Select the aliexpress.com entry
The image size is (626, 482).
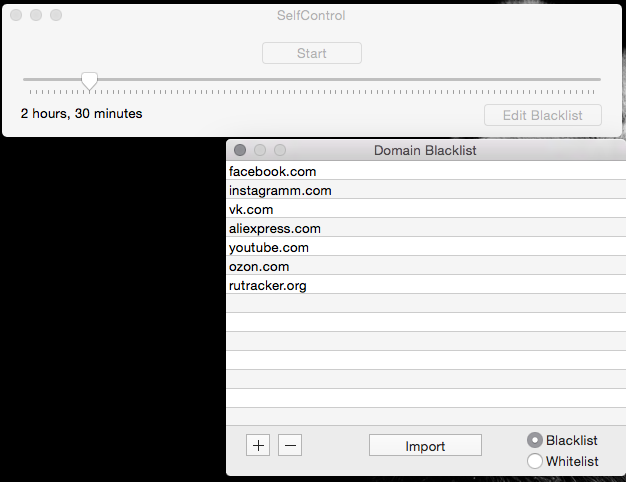(426, 228)
